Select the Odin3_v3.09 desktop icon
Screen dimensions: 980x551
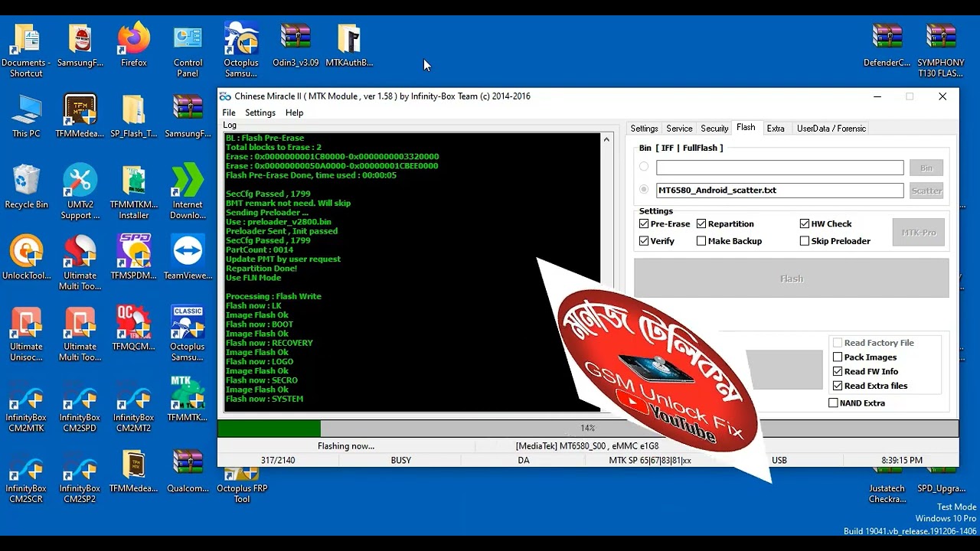click(296, 46)
